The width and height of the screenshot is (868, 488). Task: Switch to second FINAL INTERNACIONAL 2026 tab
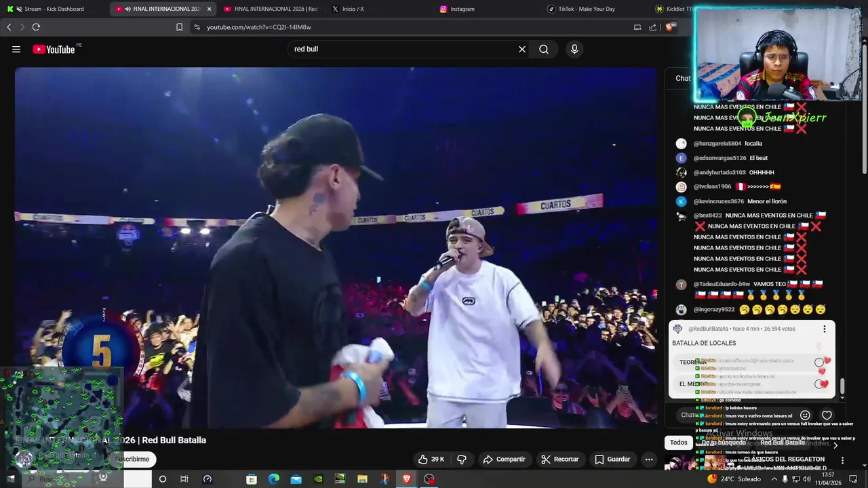271,9
